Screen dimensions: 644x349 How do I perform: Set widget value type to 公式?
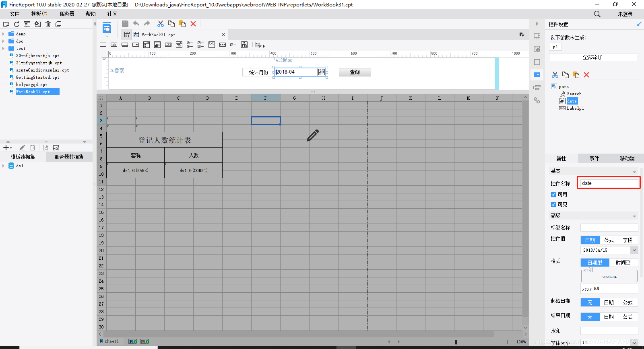pos(609,240)
